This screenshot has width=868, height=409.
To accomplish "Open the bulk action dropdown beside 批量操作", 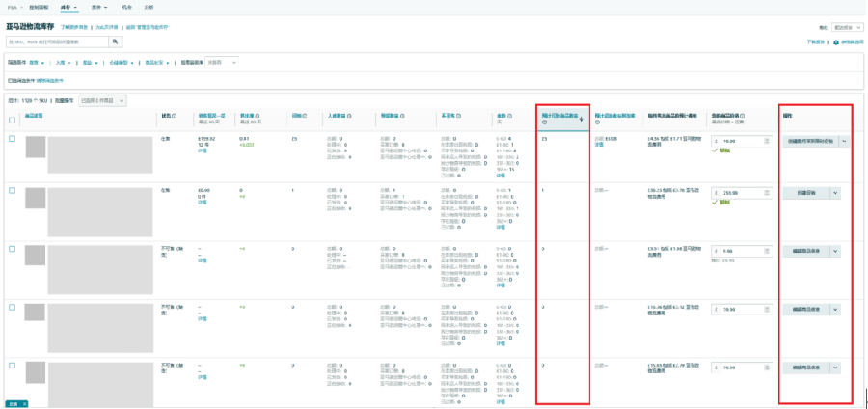I will 103,100.
